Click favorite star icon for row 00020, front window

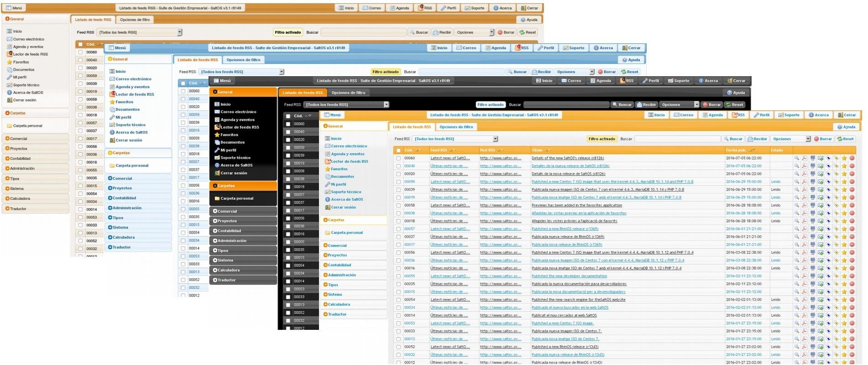pyautogui.click(x=844, y=174)
